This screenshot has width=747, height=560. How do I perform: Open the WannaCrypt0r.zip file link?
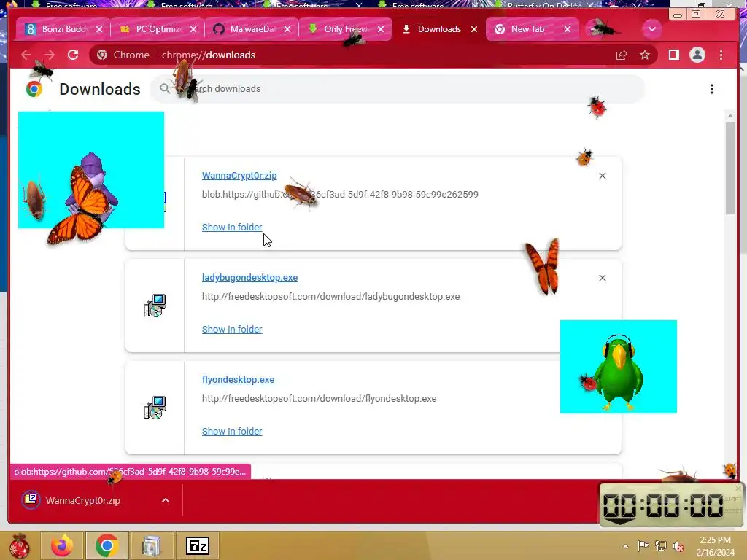point(239,175)
